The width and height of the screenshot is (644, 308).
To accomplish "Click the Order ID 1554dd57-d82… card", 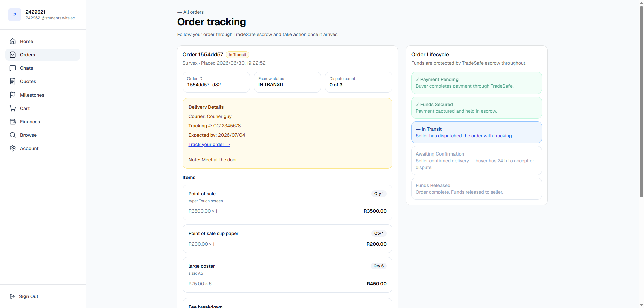I will coord(216,82).
